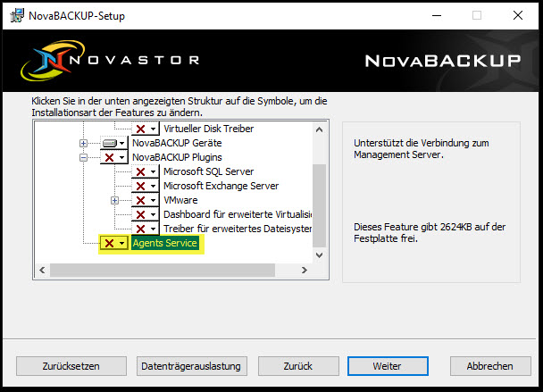Screen dimensions: 543x392
Task: Click the horizontal scrollbar thumb in feature tree
Action: click(x=163, y=270)
